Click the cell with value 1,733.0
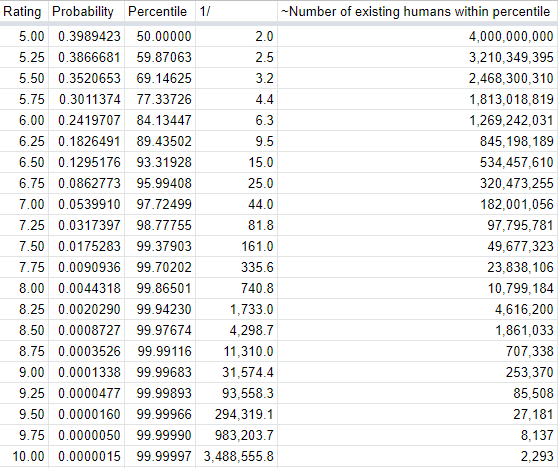Screen dimensions: 558x468 point(236,309)
